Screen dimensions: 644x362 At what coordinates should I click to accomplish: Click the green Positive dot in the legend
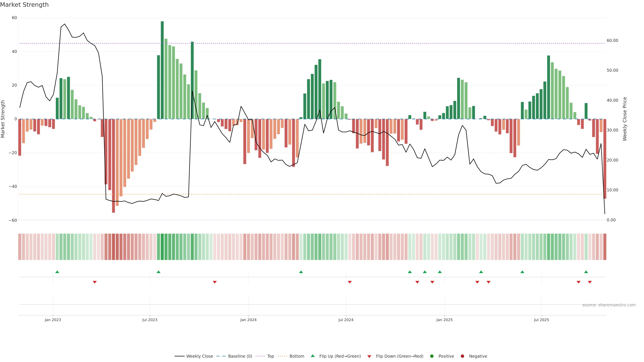(432, 356)
